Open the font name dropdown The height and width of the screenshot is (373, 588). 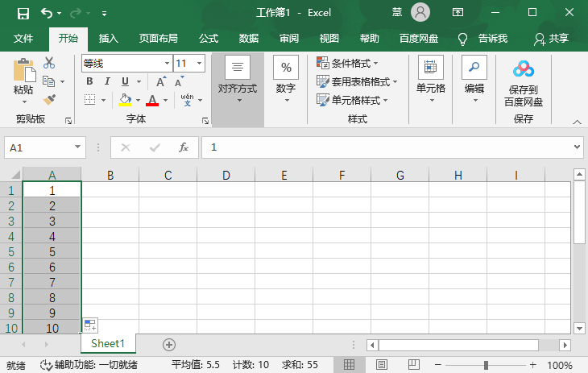167,63
